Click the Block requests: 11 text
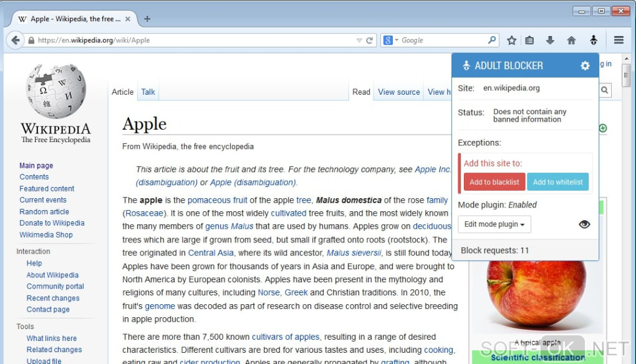636x364 pixels. coord(495,251)
